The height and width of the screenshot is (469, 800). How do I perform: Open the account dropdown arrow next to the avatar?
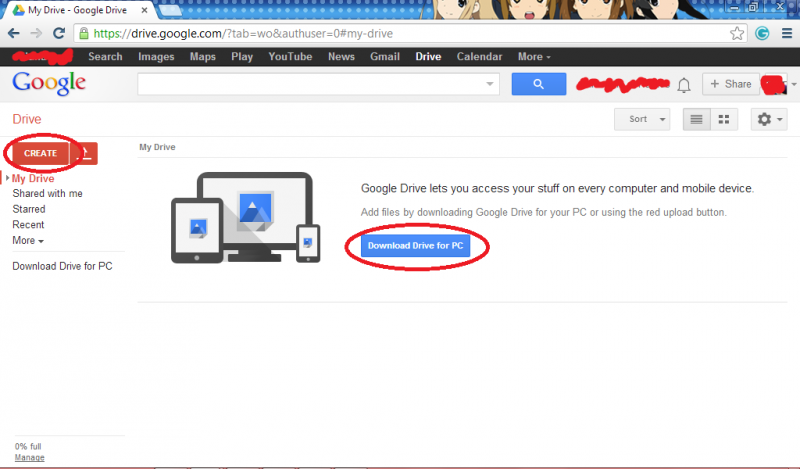(x=794, y=85)
